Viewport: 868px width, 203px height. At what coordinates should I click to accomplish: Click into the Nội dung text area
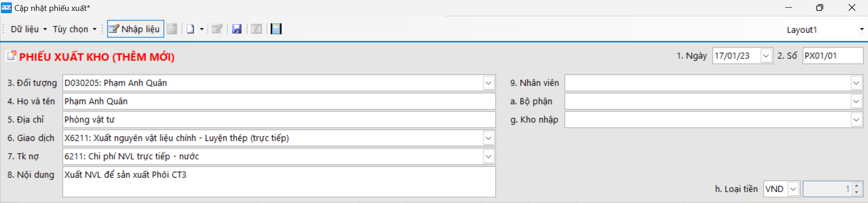click(x=279, y=182)
